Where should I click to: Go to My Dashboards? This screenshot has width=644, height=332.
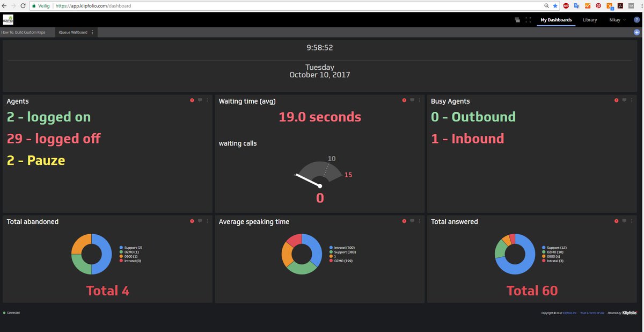pyautogui.click(x=556, y=20)
